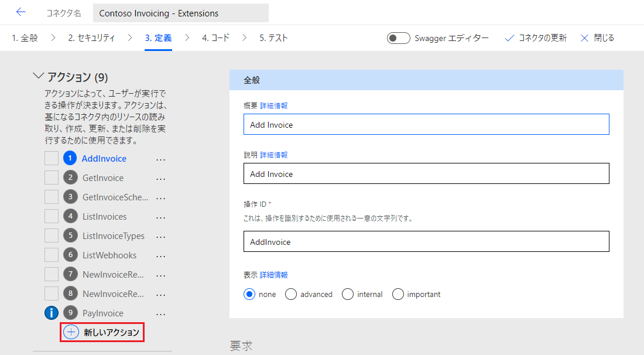
Task: Collapse the アクション (9) section
Action: 39,77
